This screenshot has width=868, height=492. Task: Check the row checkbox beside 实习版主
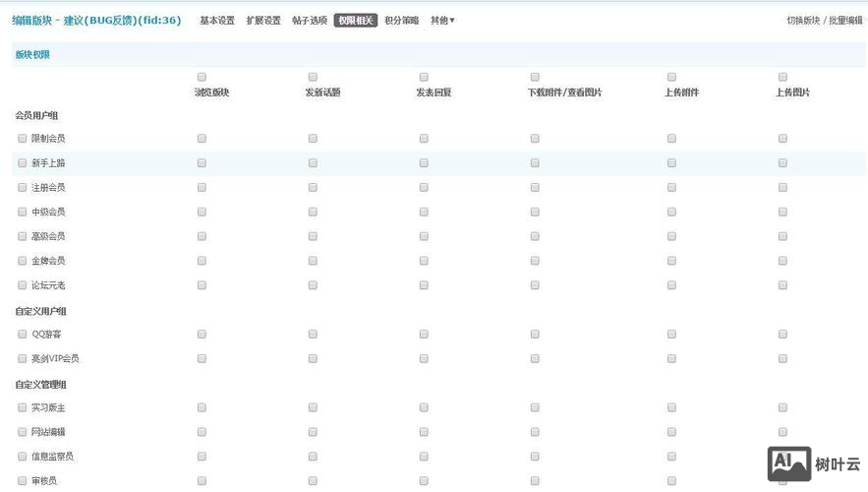point(23,407)
